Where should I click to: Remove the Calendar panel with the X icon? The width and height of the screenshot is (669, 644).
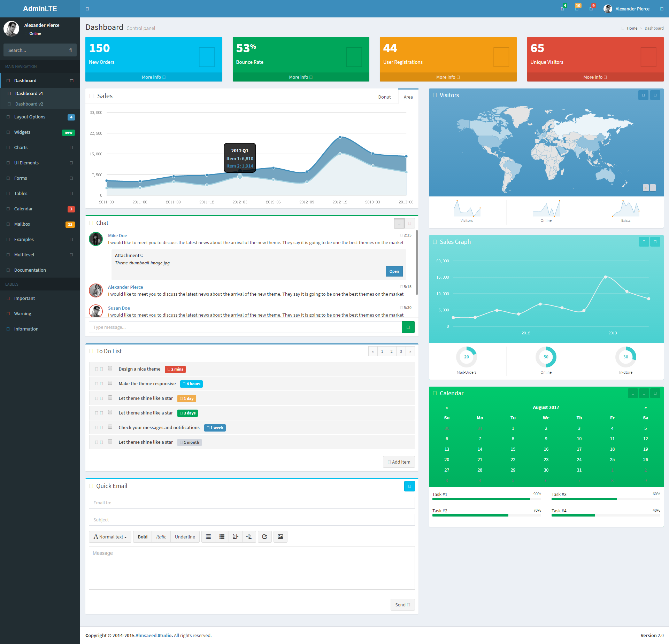(x=655, y=393)
